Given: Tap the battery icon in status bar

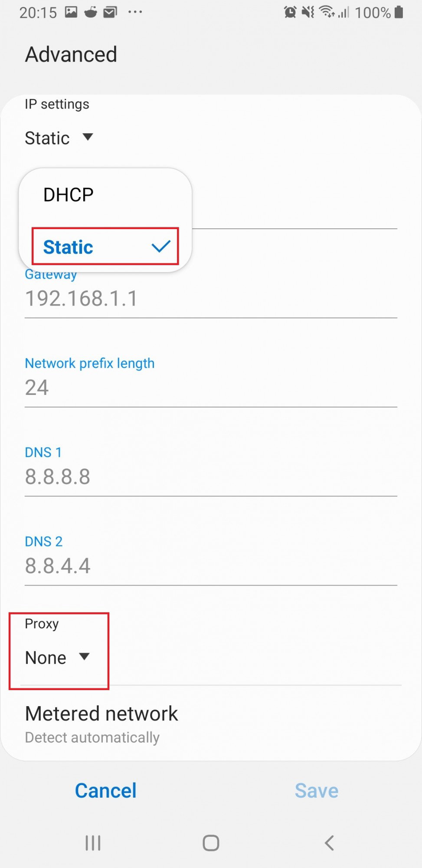Looking at the screenshot, I should (x=399, y=12).
